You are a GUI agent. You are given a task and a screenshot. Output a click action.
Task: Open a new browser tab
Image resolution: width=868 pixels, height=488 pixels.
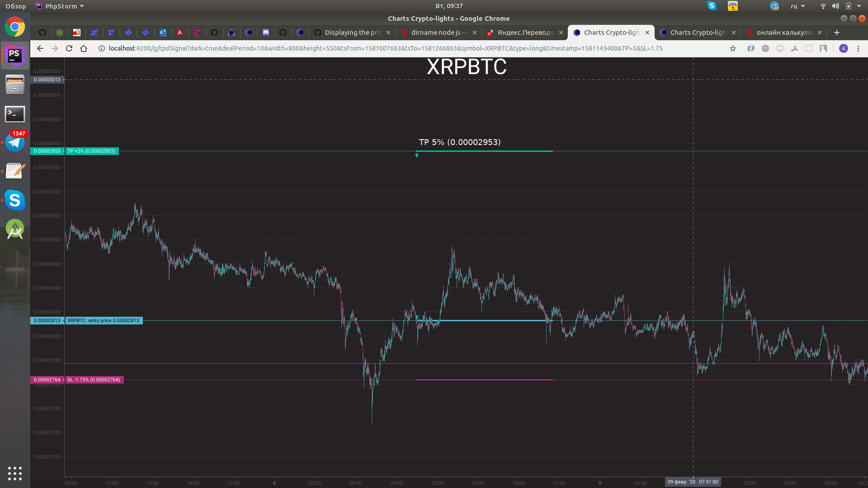point(836,33)
